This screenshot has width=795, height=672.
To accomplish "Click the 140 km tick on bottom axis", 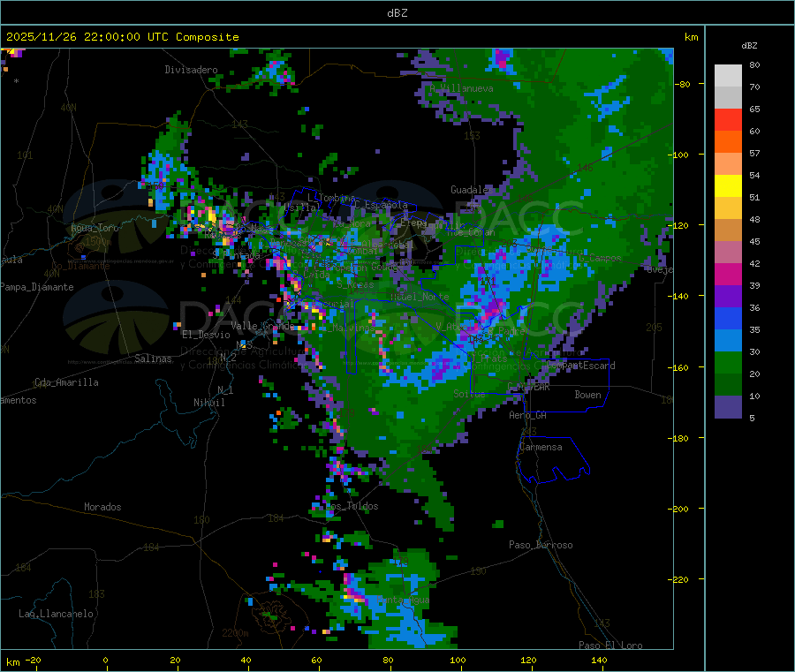I will (599, 660).
